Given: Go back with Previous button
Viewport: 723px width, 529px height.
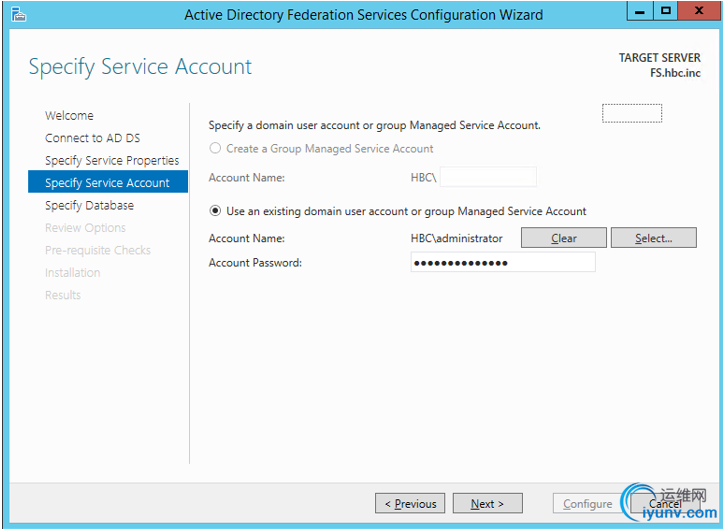Looking at the screenshot, I should click(410, 504).
